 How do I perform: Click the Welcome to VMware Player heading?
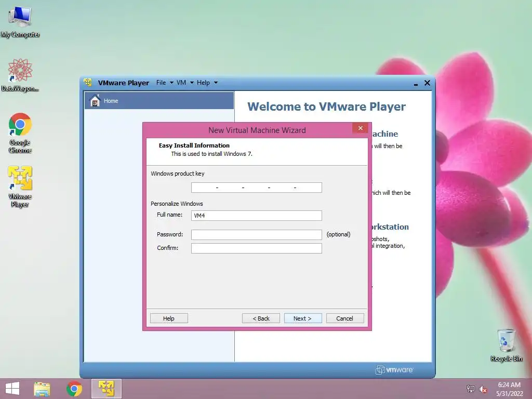pyautogui.click(x=326, y=107)
